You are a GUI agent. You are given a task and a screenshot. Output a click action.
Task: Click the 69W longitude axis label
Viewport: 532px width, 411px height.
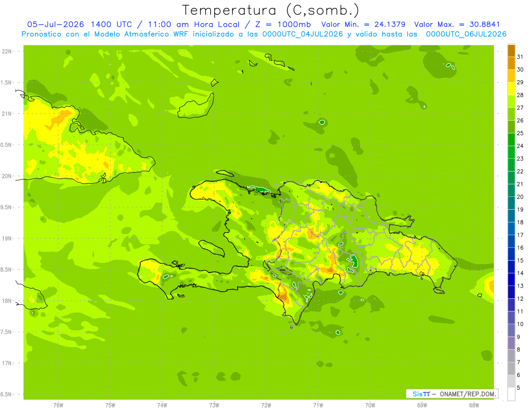coord(422,405)
